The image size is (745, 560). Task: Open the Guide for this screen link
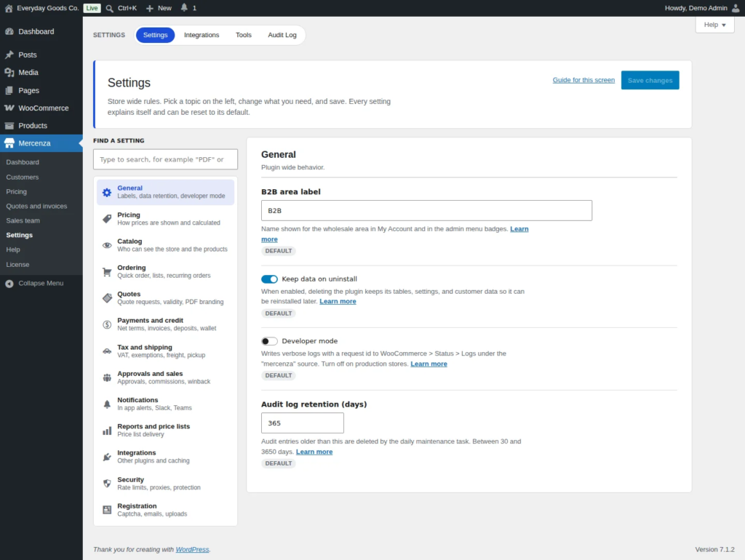pos(583,80)
